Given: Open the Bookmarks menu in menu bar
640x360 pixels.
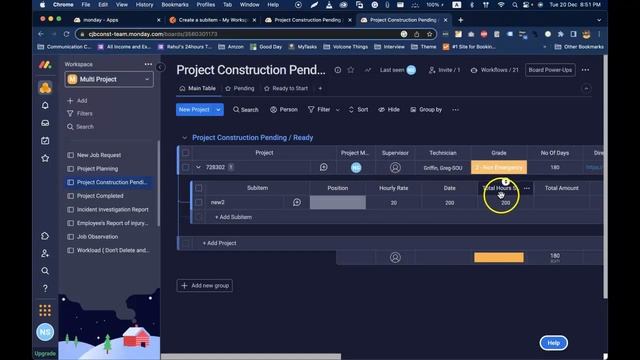Looking at the screenshot, I should coord(175,4).
